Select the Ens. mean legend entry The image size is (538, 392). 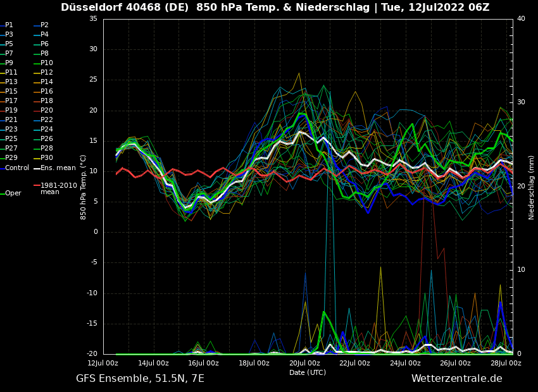click(58, 168)
